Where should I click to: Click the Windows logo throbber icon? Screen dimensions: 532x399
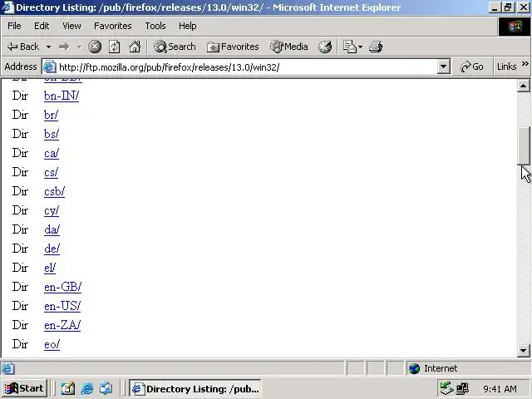515,27
